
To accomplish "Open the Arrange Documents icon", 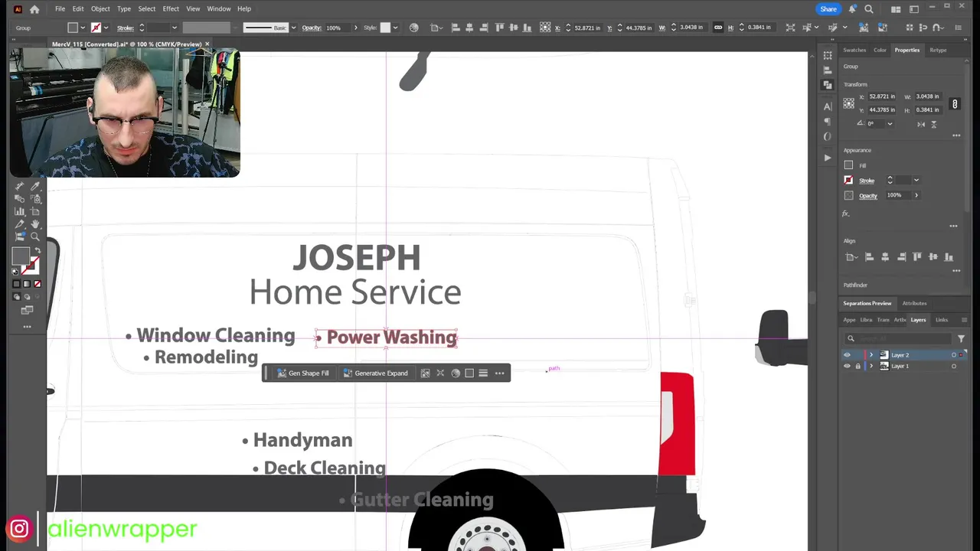I will click(x=896, y=9).
